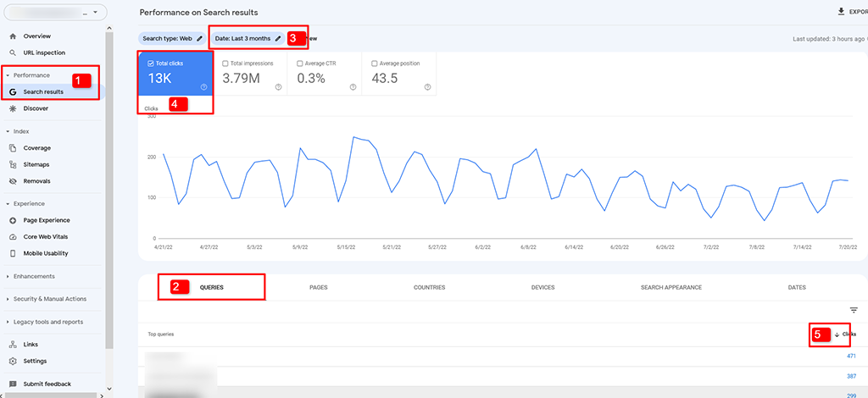868x398 pixels.
Task: Open the Search type: Web filter chip
Action: [x=172, y=39]
